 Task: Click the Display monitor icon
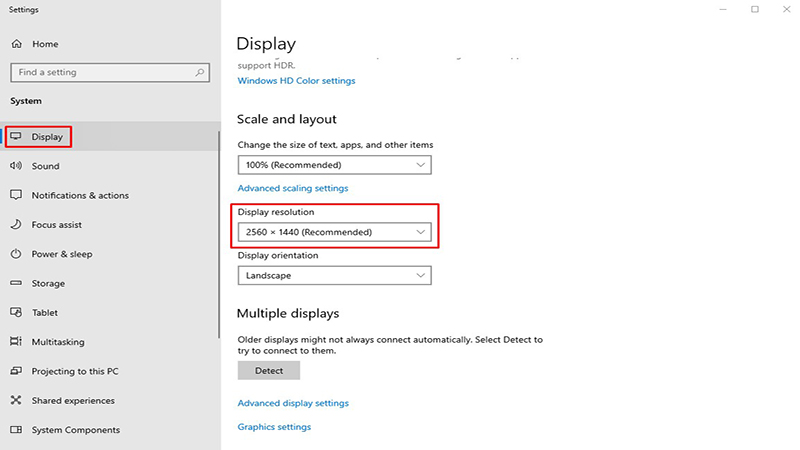16,136
